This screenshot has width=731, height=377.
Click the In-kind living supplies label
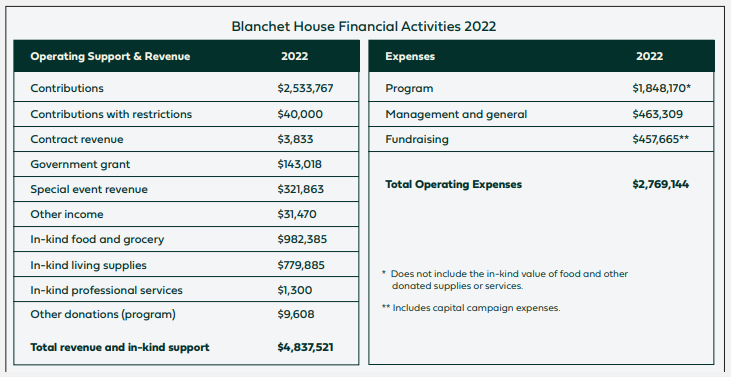88,265
